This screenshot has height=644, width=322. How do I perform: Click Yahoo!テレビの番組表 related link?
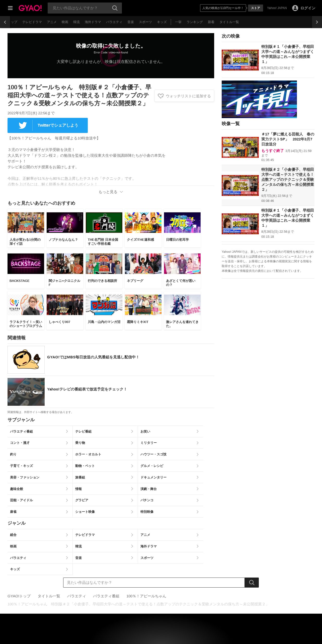click(x=87, y=389)
